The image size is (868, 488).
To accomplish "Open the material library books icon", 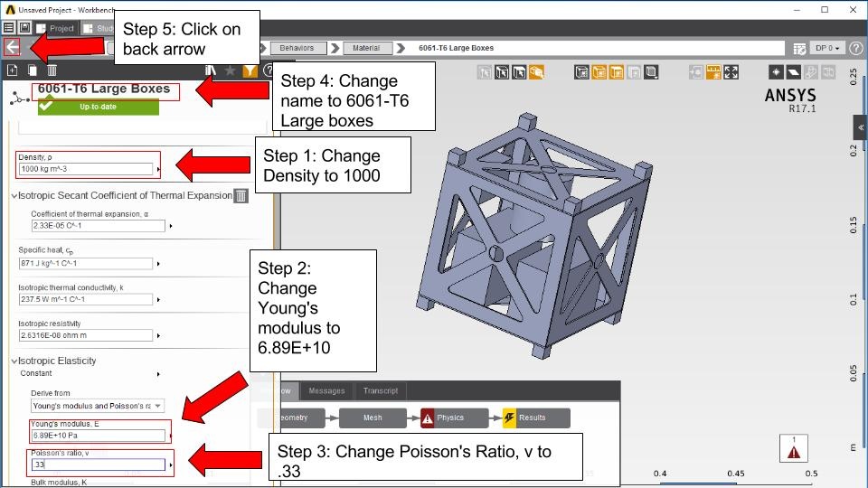I will click(211, 70).
